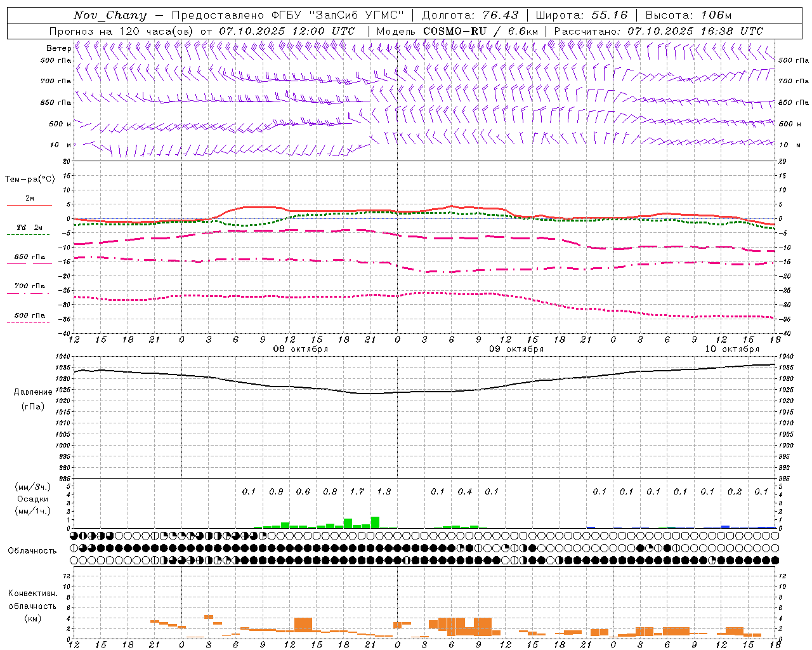This screenshot has height=650, width=812.
Task: Click the dotted '500 гПа' temperature legend line
Action: [29, 322]
